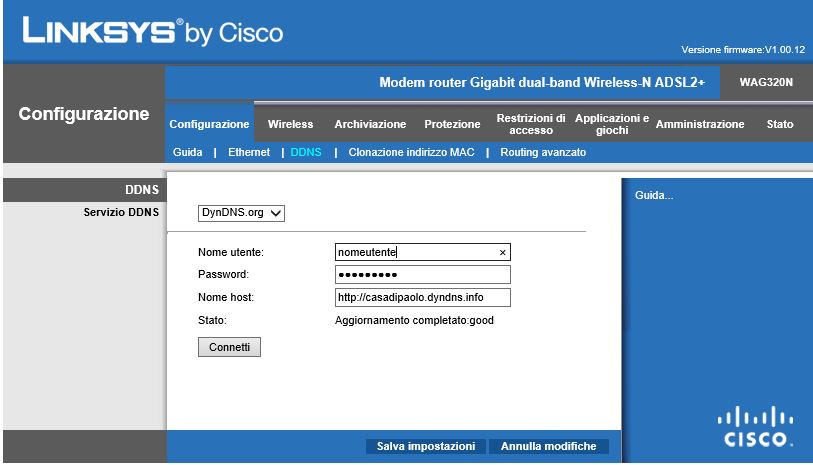Click Annulla modifiche button
This screenshot has height=465, width=813.
click(549, 446)
